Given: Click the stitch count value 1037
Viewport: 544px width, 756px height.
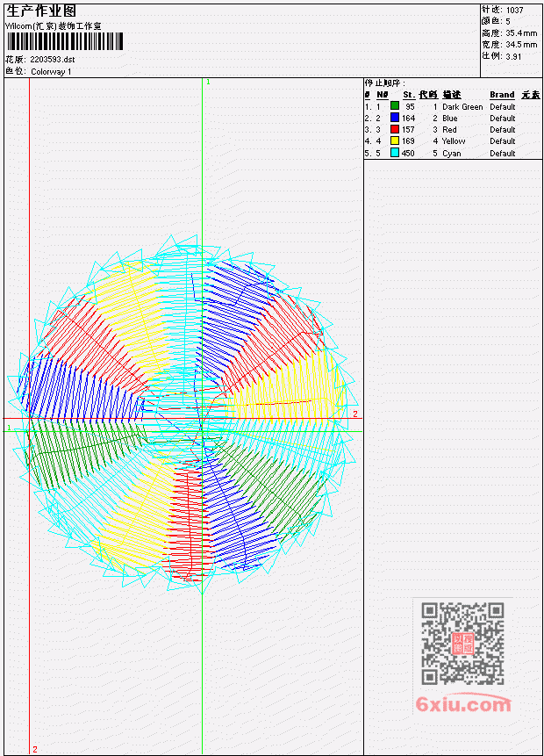Looking at the screenshot, I should coord(515,11).
